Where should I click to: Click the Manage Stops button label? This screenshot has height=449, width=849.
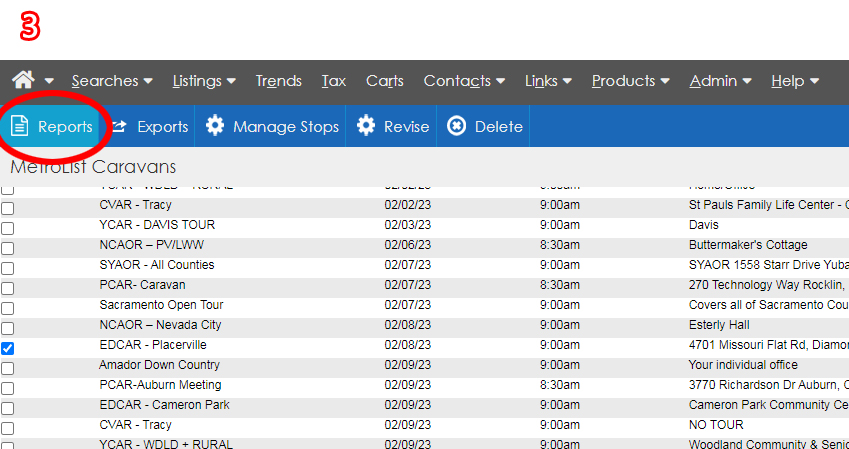click(286, 127)
